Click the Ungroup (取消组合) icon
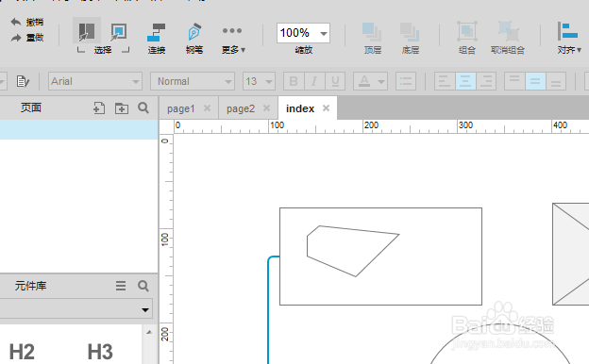 (508, 31)
